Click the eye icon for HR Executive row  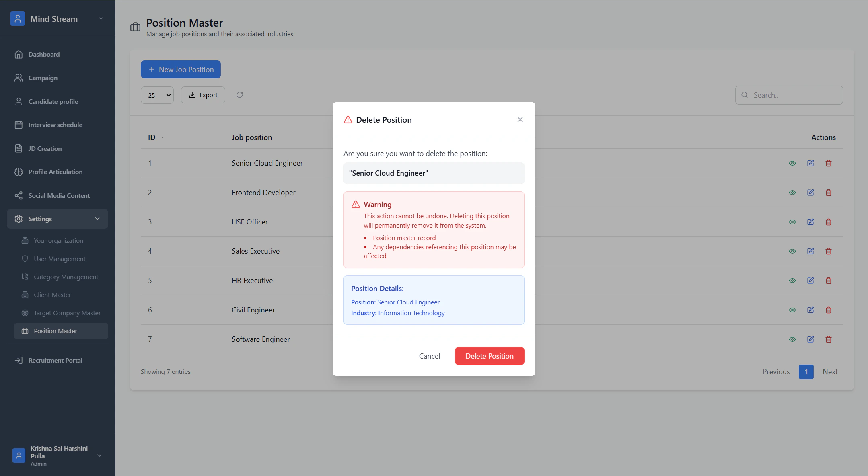coord(792,281)
